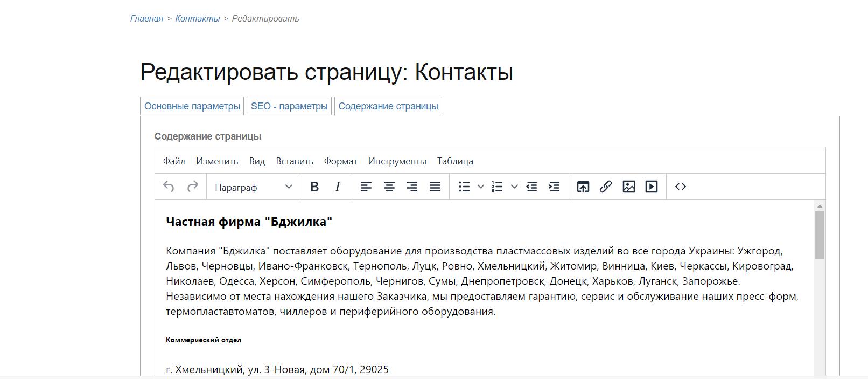Align text to the left
Image resolution: width=868 pixels, height=379 pixels.
pos(366,187)
